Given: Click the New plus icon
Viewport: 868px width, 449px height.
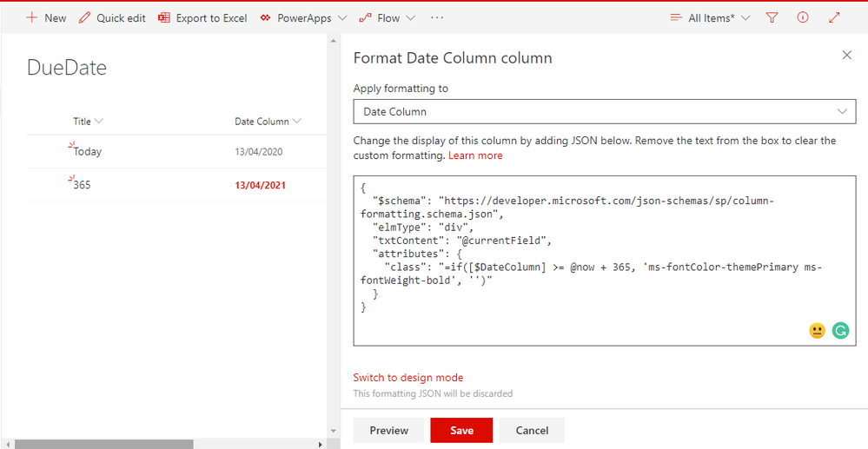Looking at the screenshot, I should point(32,17).
